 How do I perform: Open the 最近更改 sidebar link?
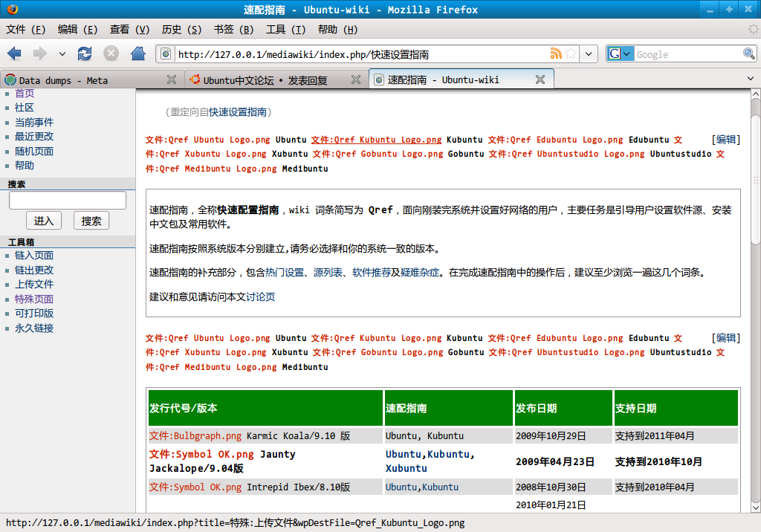pyautogui.click(x=34, y=137)
